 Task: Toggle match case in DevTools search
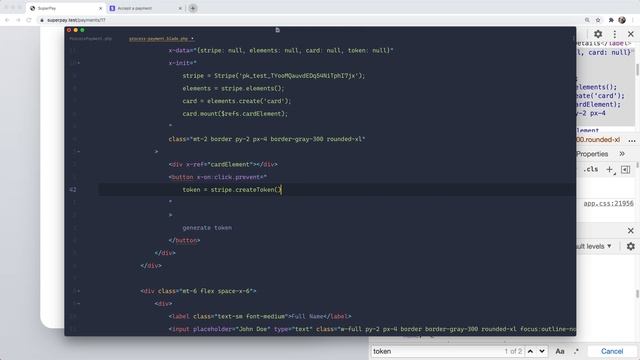560,351
